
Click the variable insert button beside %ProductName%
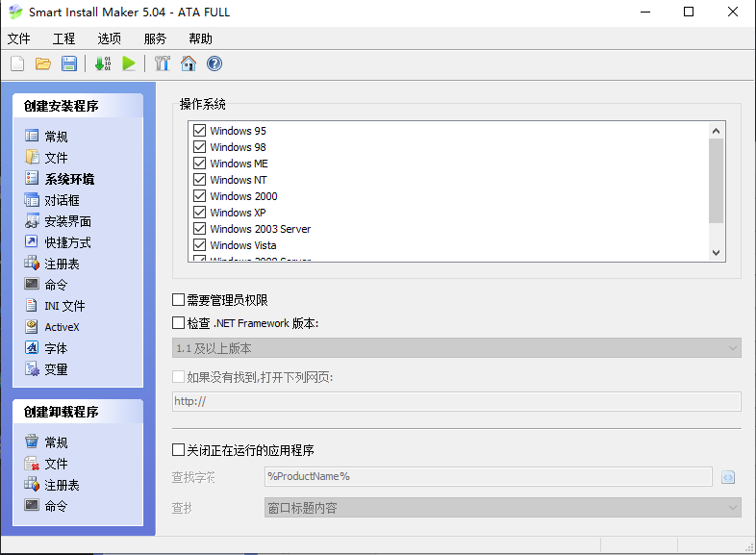coord(728,477)
